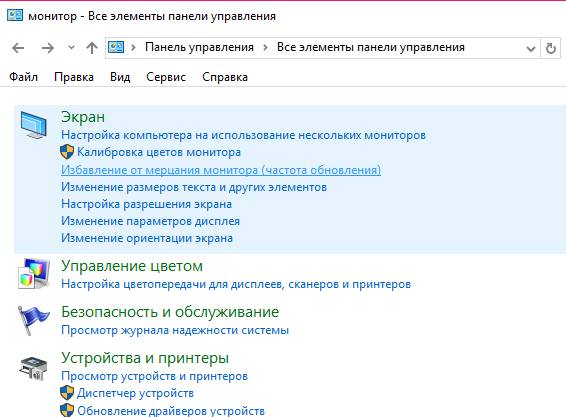Open the Сервис menu
Viewport: 566px width, 417px height.
coord(166,77)
